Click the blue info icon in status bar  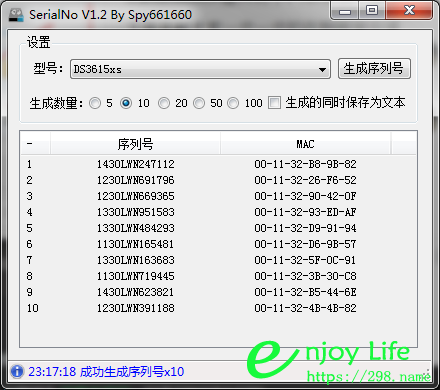pyautogui.click(x=17, y=371)
